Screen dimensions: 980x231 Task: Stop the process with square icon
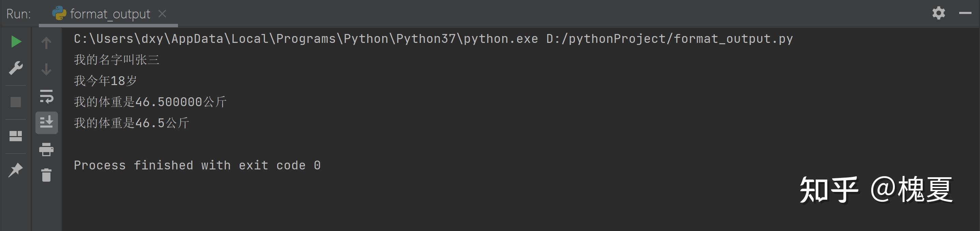pyautogui.click(x=16, y=102)
